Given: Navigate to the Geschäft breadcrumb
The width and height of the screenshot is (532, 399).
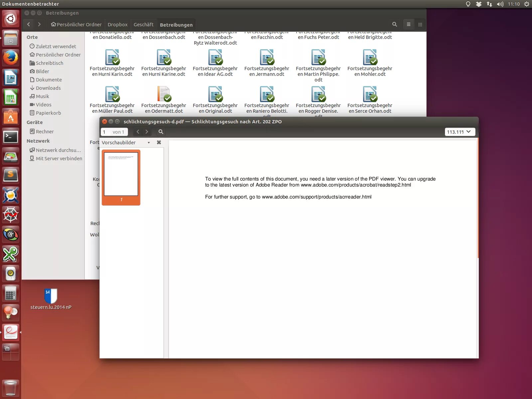Looking at the screenshot, I should pyautogui.click(x=143, y=25).
